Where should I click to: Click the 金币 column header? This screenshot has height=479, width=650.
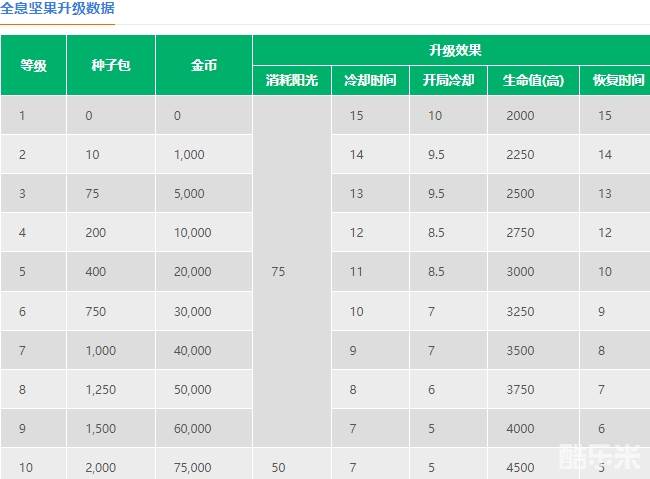204,65
